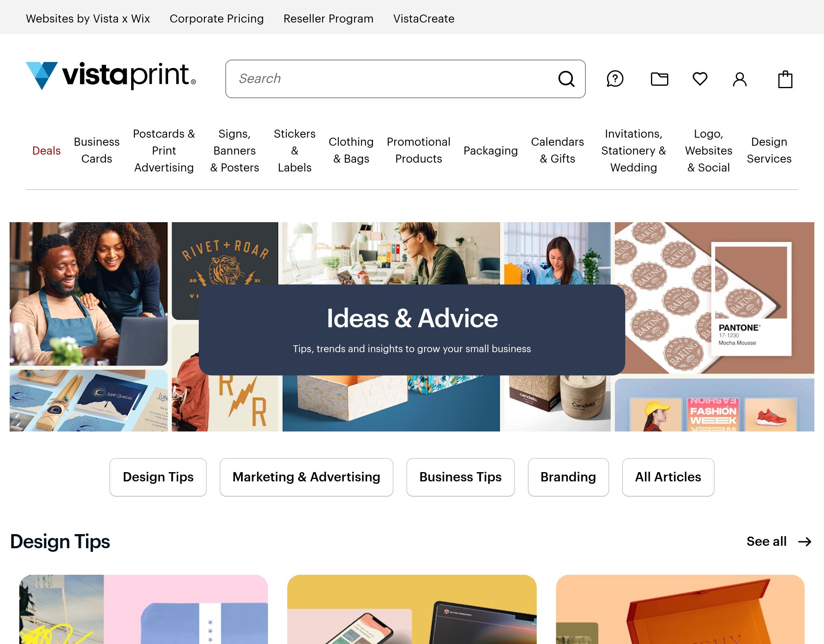Open the help icon in the header
The width and height of the screenshot is (824, 644).
pyautogui.click(x=615, y=79)
